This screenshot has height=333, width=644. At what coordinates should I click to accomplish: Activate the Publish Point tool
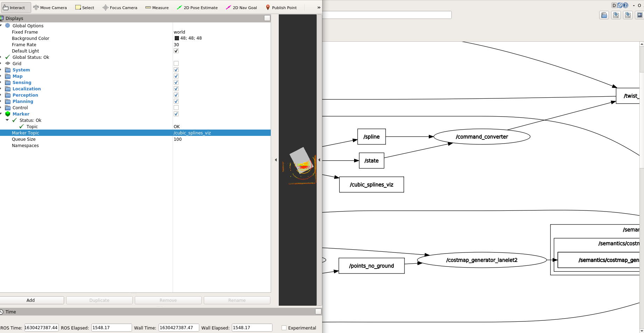point(281,7)
